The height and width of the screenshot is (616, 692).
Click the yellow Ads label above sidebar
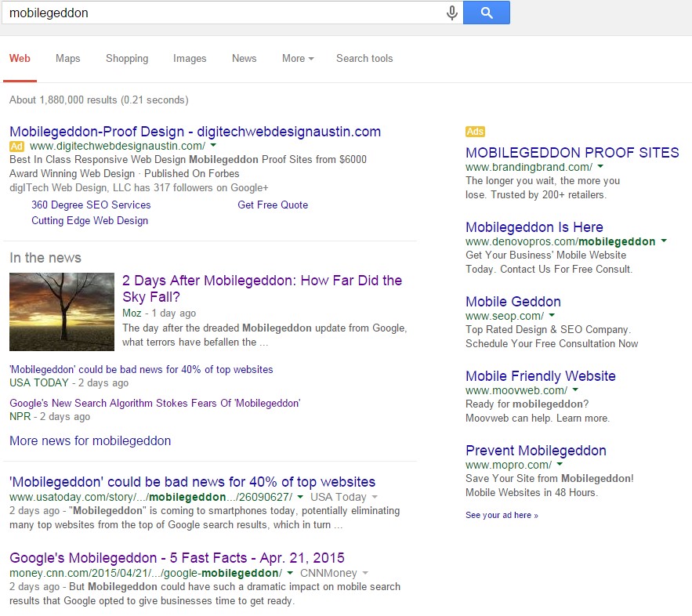[475, 132]
